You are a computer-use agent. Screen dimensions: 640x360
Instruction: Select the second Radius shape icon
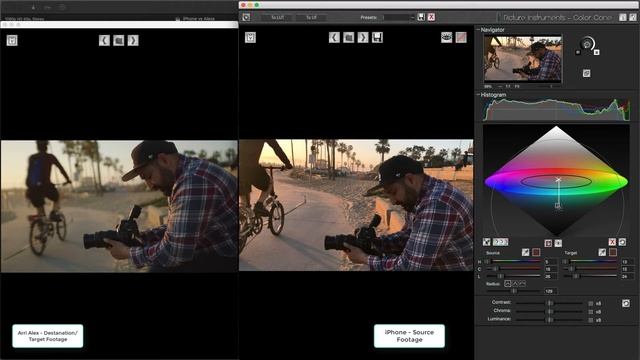[x=515, y=284]
